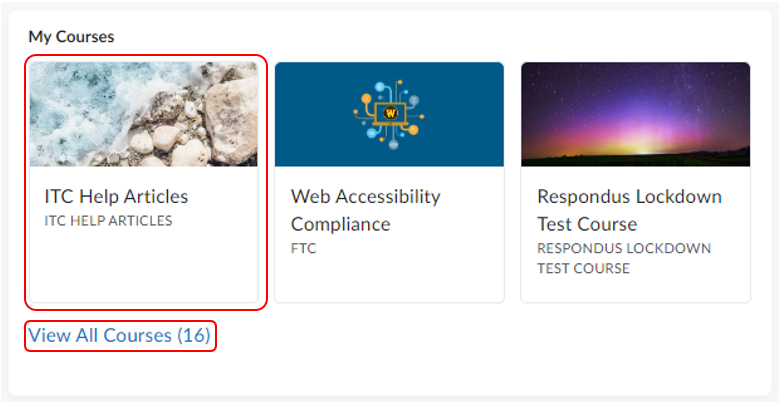The width and height of the screenshot is (781, 402).
Task: Open the Web Accessibility Compliance course title
Action: (365, 196)
